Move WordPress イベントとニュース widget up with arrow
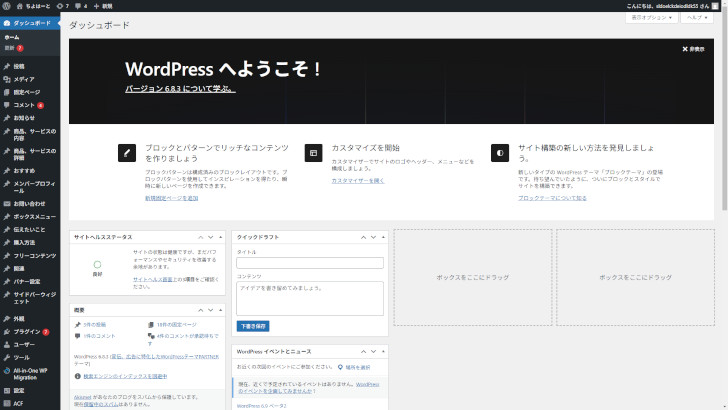Screen dimensions: 728x410 click(x=364, y=351)
